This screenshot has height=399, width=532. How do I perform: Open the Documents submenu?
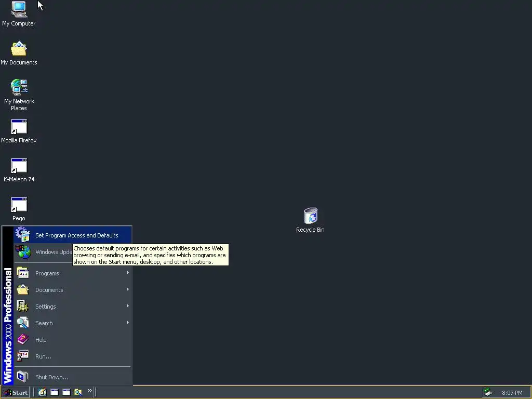coord(73,290)
